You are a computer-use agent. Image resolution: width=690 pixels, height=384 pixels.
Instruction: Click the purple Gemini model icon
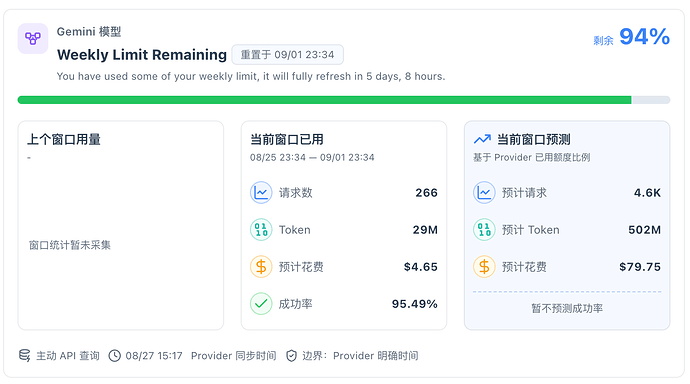point(33,38)
